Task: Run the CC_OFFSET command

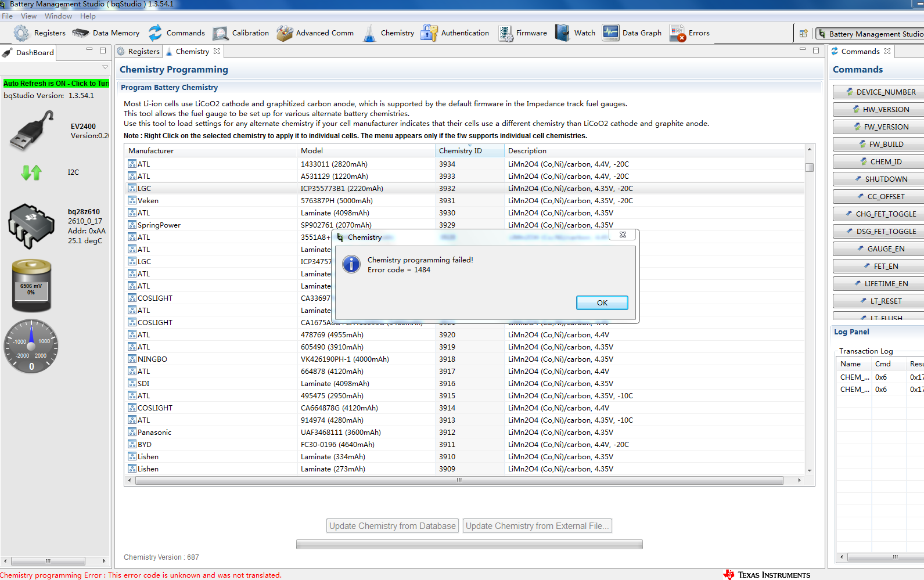Action: (879, 196)
